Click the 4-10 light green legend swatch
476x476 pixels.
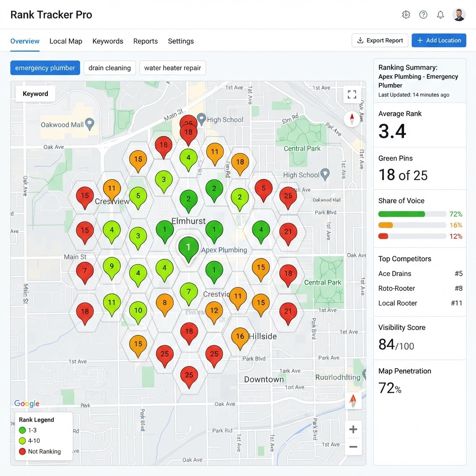(22, 441)
